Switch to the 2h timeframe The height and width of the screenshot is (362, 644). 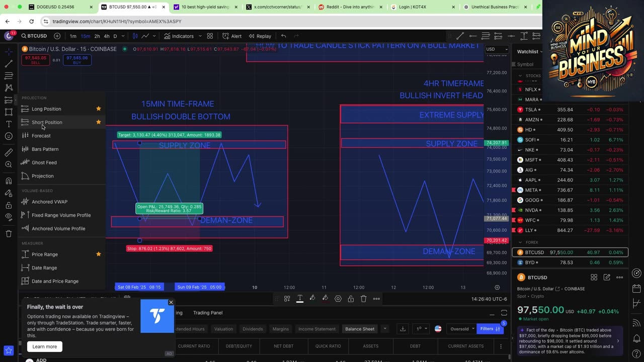pyautogui.click(x=97, y=36)
